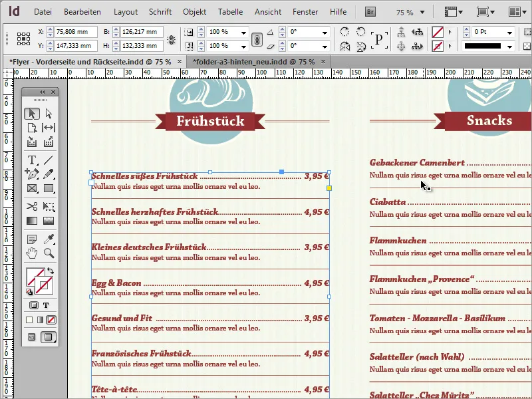Select the Rectangle tool
Image resolution: width=532 pixels, height=399 pixels.
click(x=49, y=188)
